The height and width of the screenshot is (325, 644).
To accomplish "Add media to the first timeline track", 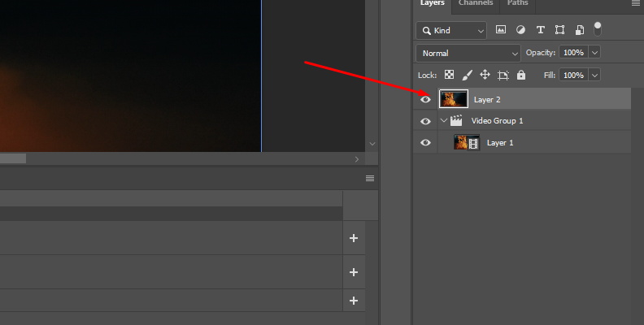I will [354, 238].
